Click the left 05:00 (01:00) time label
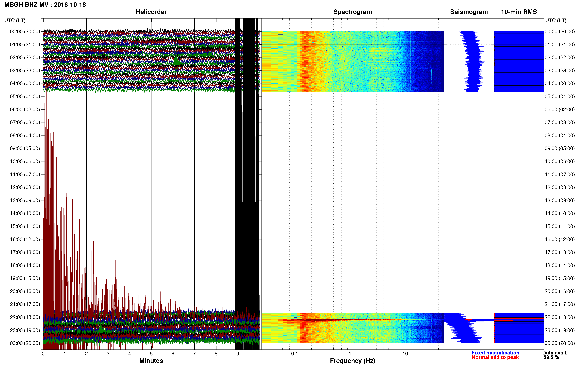 25,96
